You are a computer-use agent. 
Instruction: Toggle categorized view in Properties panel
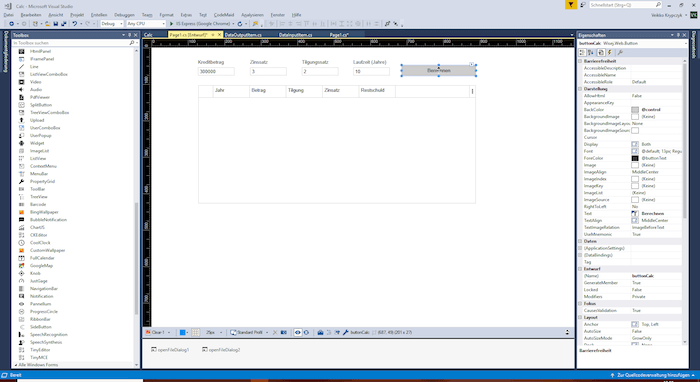(x=582, y=53)
